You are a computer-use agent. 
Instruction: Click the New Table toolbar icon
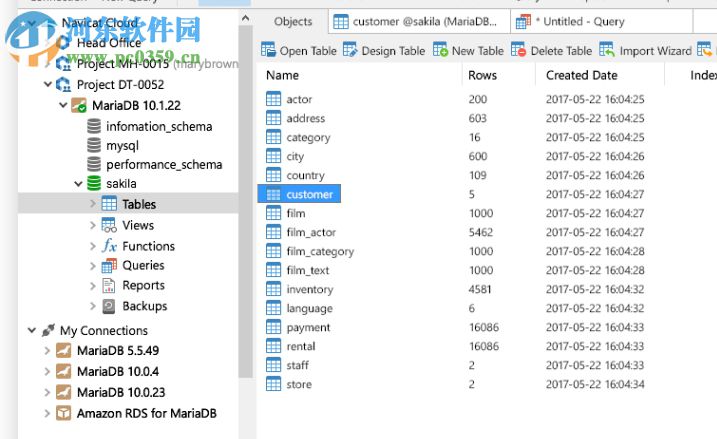pyautogui.click(x=440, y=49)
